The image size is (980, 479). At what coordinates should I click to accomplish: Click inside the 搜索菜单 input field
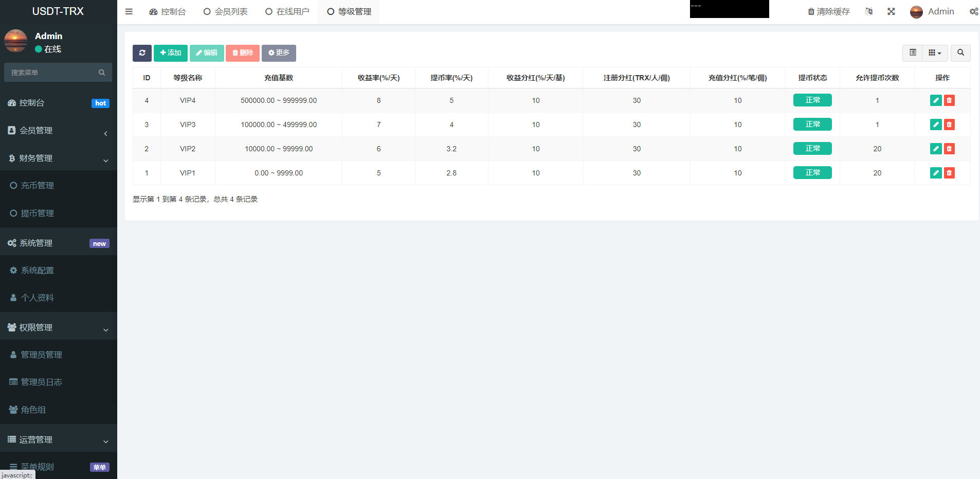pyautogui.click(x=51, y=72)
